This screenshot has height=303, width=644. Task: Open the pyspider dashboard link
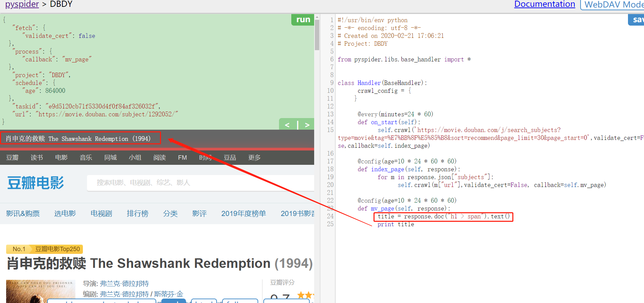[x=22, y=4]
